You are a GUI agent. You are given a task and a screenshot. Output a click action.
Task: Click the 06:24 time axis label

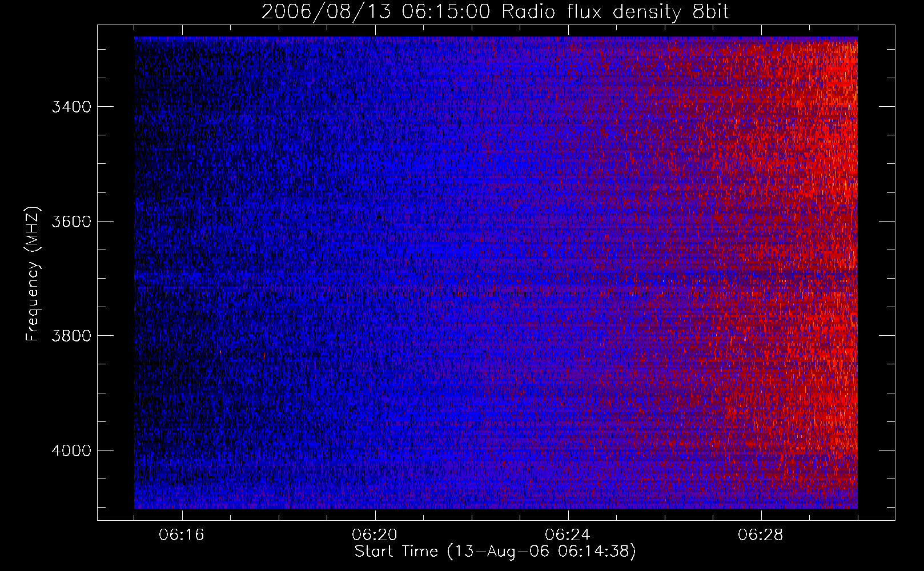(x=568, y=535)
